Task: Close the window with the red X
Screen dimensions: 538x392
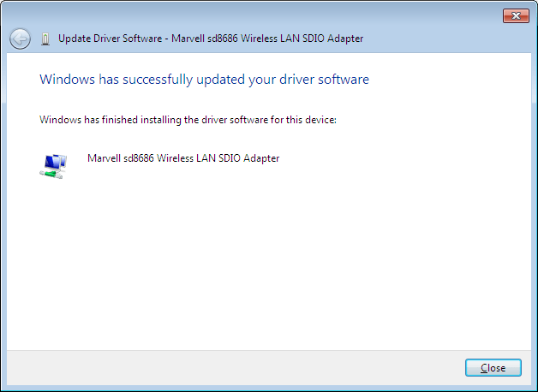Action: pos(514,16)
